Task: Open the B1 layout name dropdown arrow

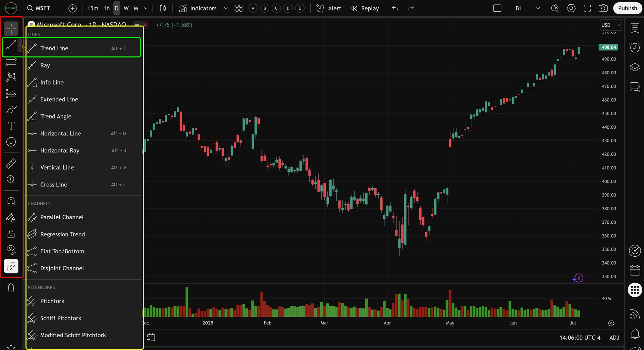Action: click(538, 8)
